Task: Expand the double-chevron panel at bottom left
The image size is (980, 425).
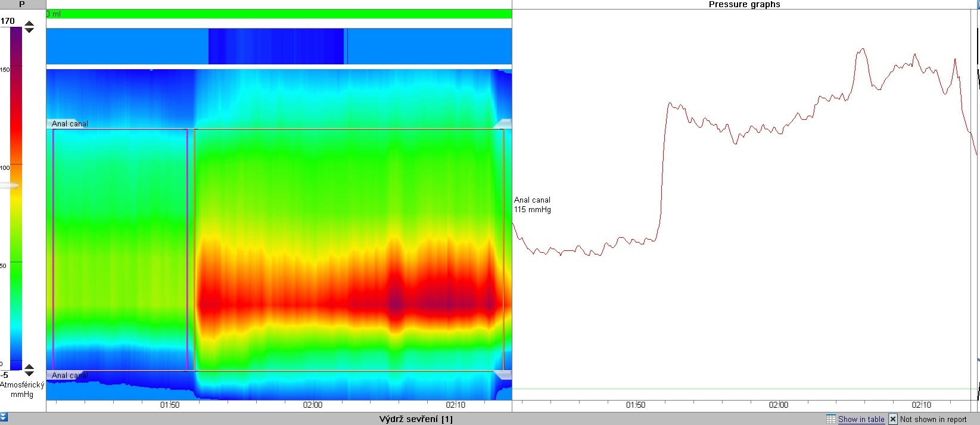Action: click(4, 418)
